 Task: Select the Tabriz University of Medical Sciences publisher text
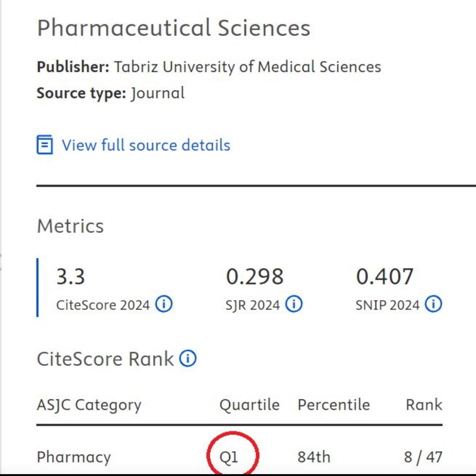[247, 67]
